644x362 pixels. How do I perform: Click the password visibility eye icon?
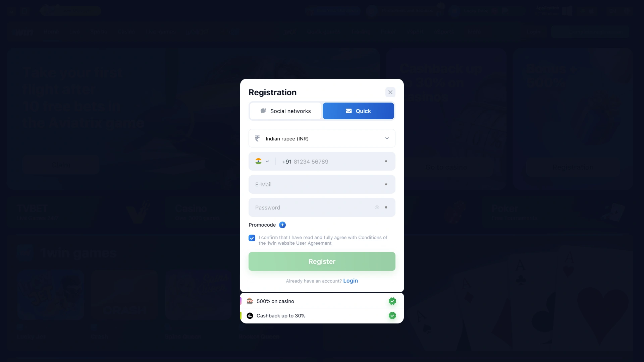[x=376, y=207]
